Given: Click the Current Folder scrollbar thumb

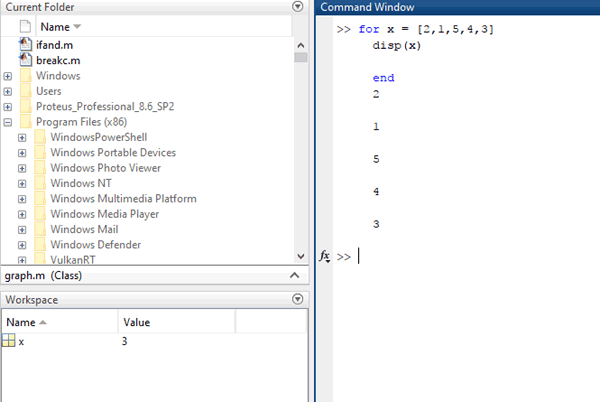Looking at the screenshot, I should [301, 57].
